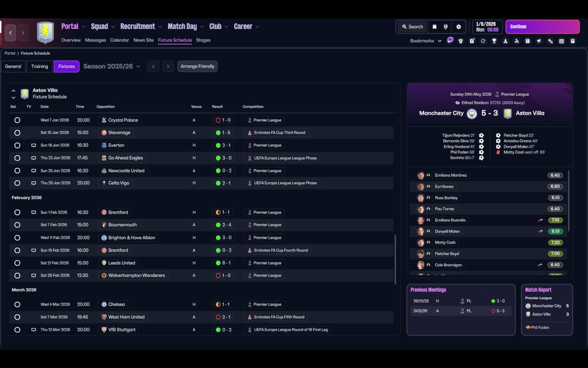Open the Stages tab

tap(203, 40)
